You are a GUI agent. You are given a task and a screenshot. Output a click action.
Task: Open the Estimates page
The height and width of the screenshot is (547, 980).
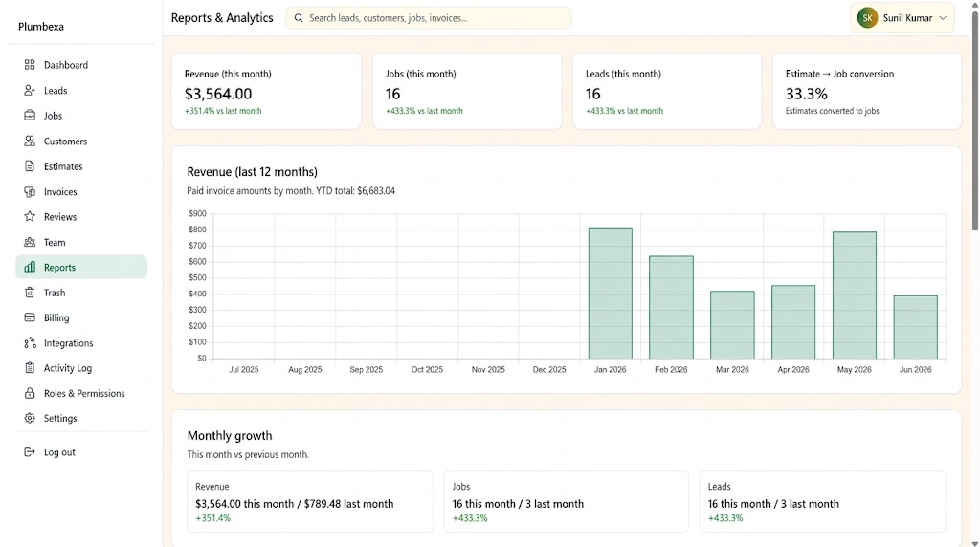coord(63,166)
